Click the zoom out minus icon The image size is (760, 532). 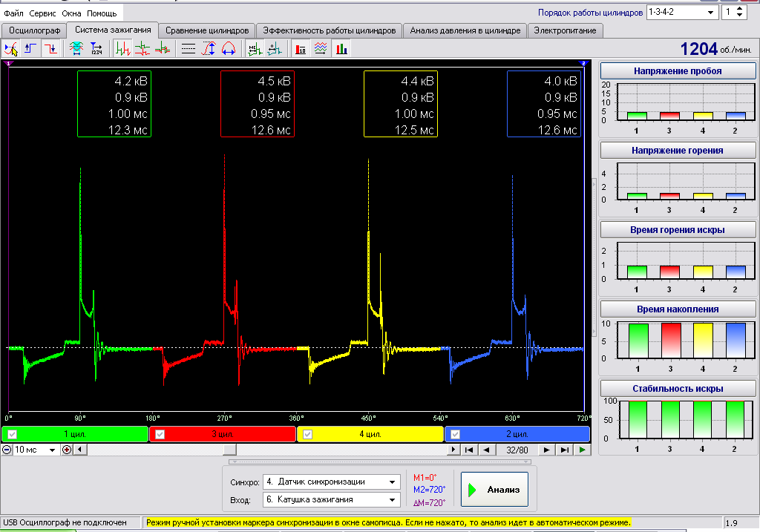tap(7, 450)
